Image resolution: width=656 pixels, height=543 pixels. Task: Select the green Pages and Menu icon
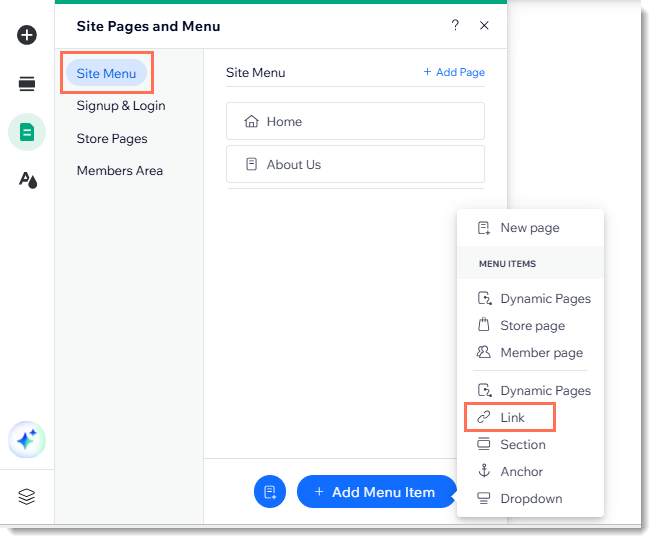point(27,132)
